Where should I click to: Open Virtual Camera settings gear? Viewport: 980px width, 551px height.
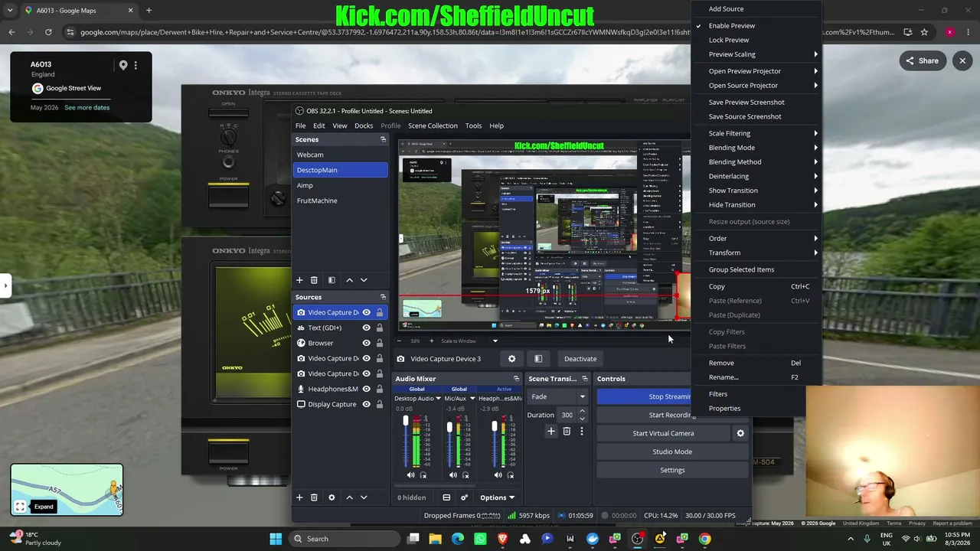coord(740,433)
